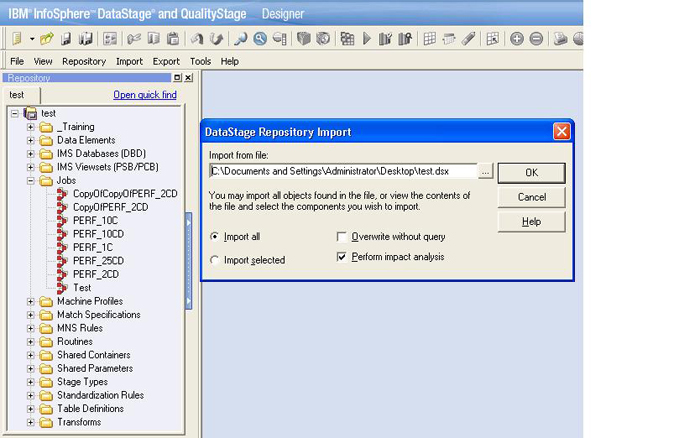Click the Snap to grid icon
The image size is (700, 438).
[492, 39]
